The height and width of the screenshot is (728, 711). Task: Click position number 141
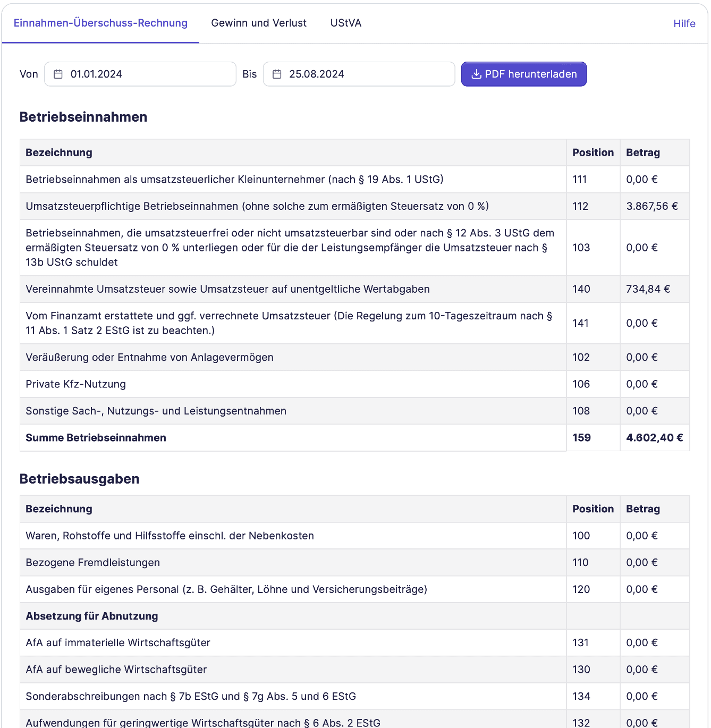coord(581,323)
